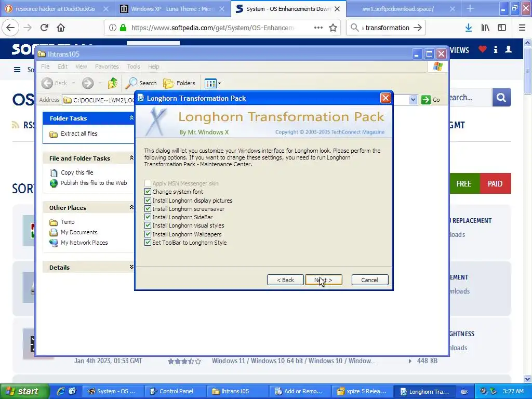Bookmark this page with the star icon
This screenshot has height=399, width=532.
click(x=333, y=28)
